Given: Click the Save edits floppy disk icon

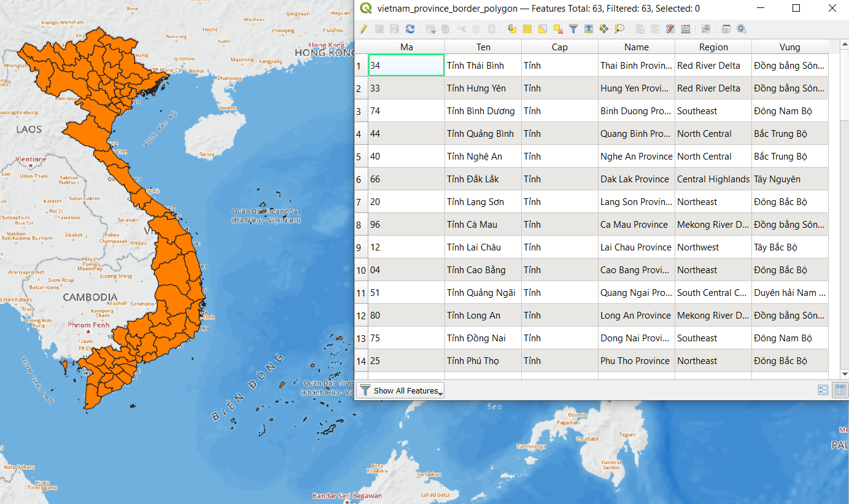Looking at the screenshot, I should [x=395, y=29].
